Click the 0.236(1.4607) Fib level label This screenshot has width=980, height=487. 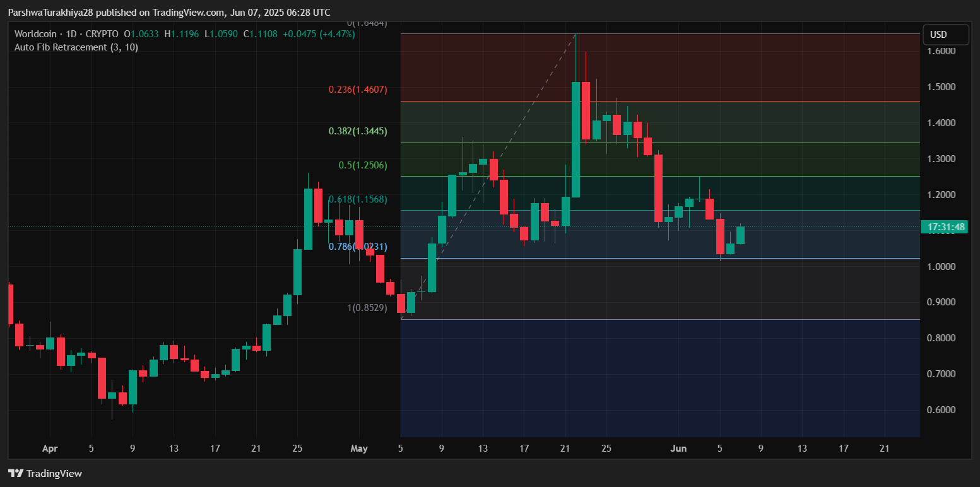[x=358, y=90]
